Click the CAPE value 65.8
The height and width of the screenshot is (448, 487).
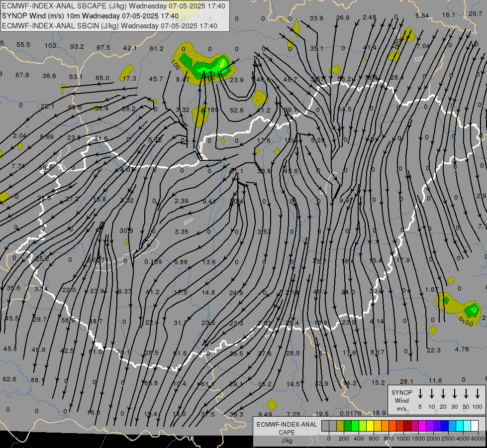(151, 383)
